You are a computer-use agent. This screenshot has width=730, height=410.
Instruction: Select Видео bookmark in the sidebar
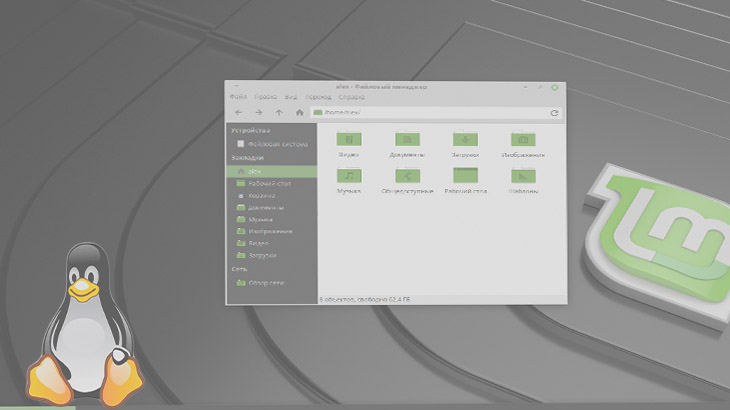(x=272, y=243)
